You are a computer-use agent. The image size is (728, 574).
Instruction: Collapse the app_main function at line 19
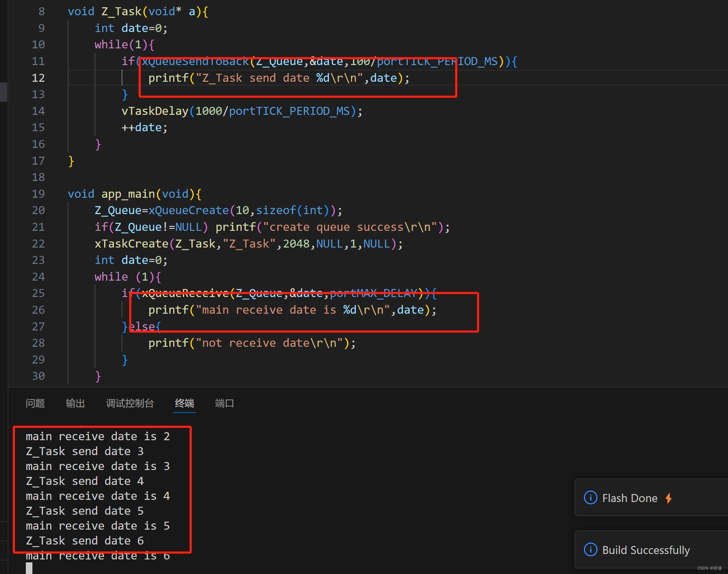click(x=58, y=194)
